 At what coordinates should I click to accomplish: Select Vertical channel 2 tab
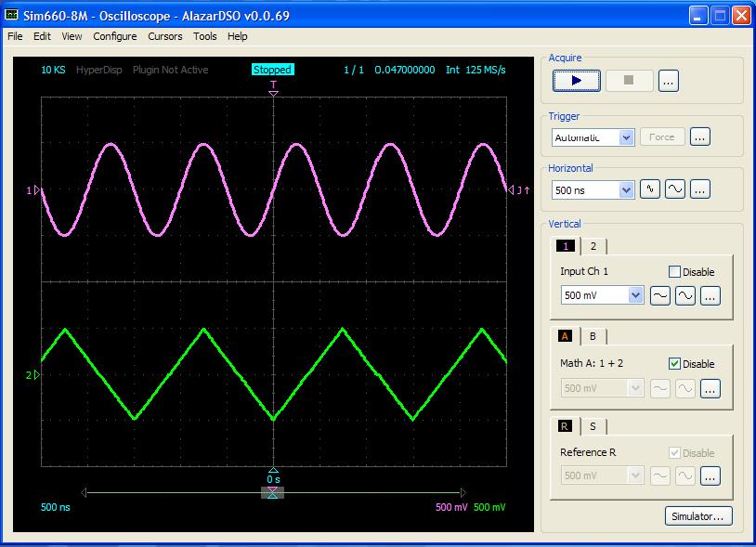pyautogui.click(x=593, y=246)
